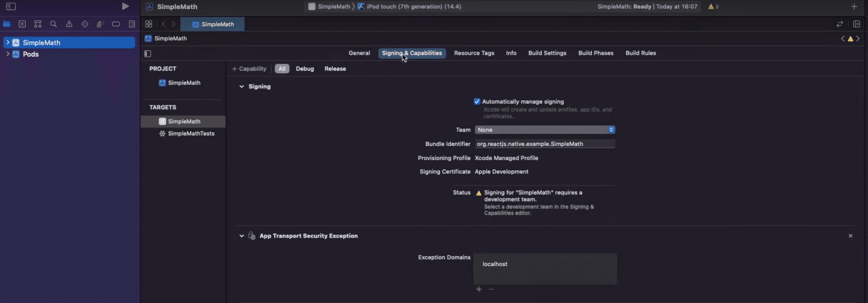This screenshot has width=868, height=303.
Task: Show the Source Control navigator
Action: pos(22,24)
